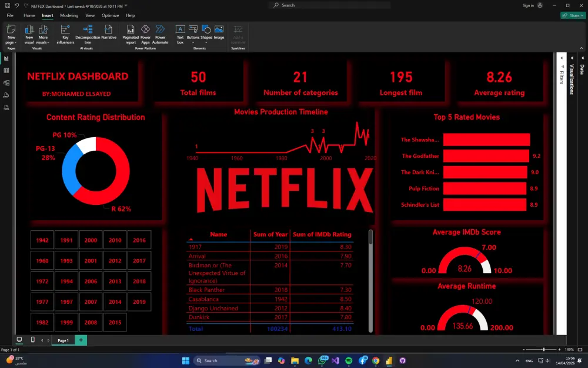Insert a Decomposition tree visual

point(88,35)
